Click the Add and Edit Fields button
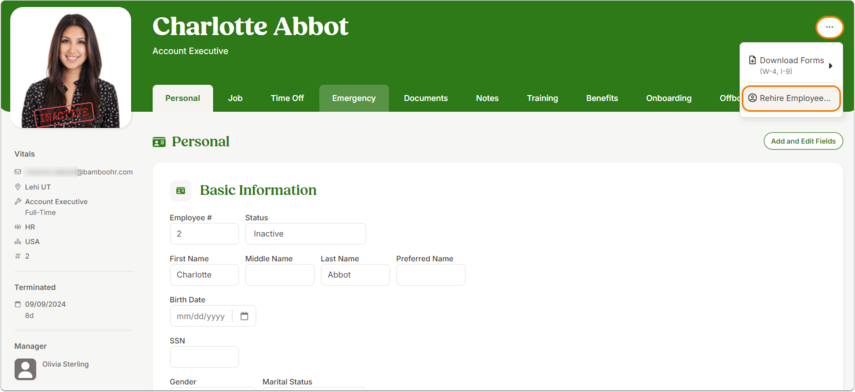The image size is (855, 392). (803, 141)
